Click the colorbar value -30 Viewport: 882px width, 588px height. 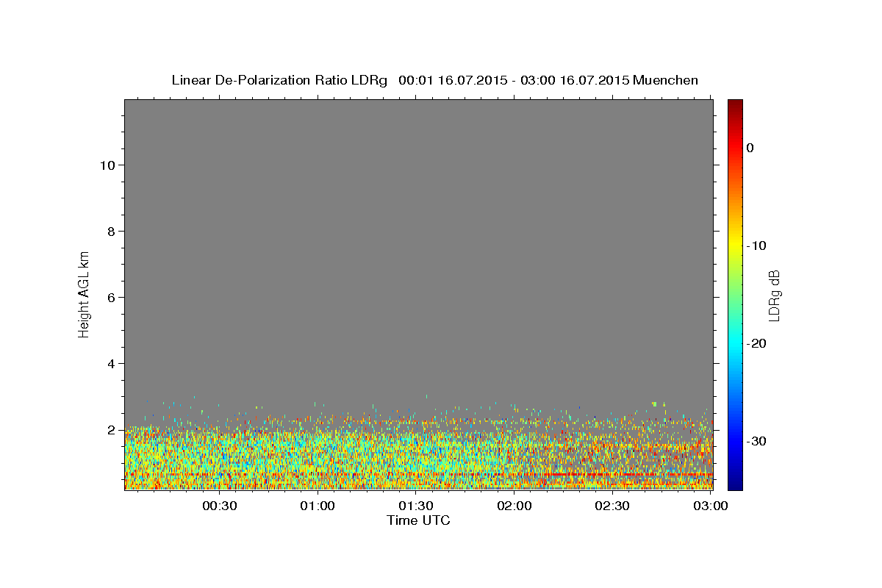click(757, 441)
